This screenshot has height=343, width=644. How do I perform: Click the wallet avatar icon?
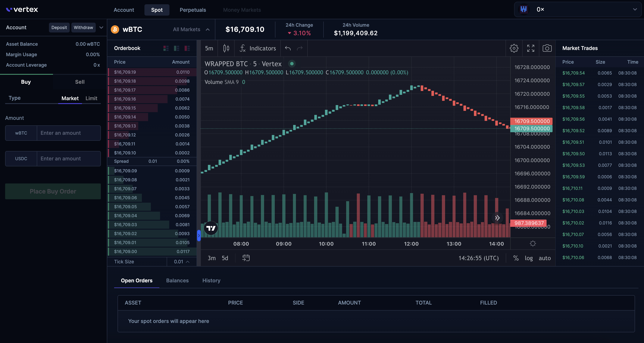(x=523, y=9)
